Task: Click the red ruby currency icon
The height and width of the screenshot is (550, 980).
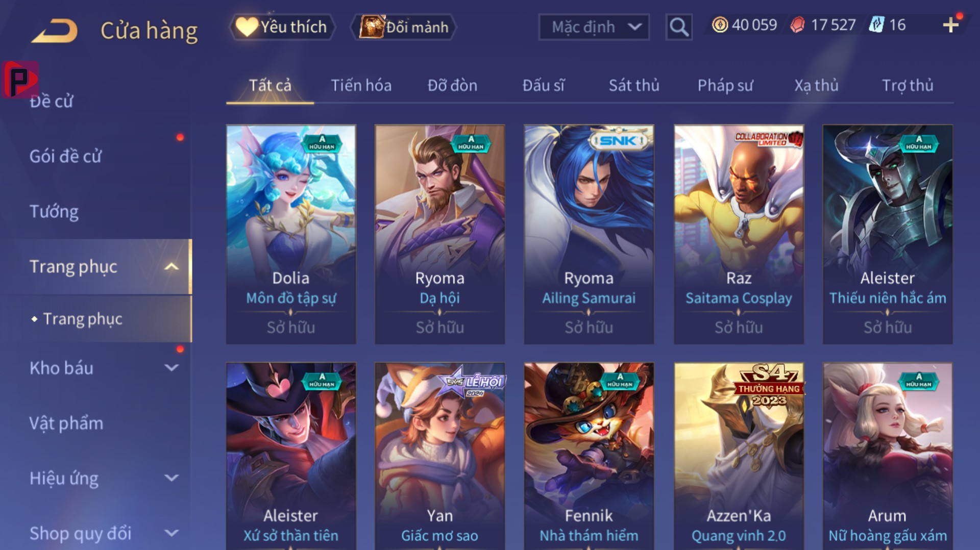Action: pyautogui.click(x=797, y=24)
